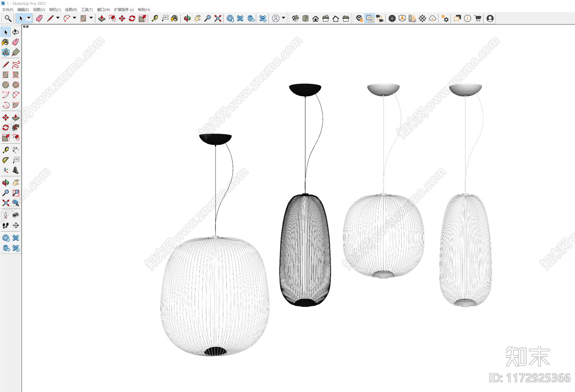Click the checkered sphere icon

coord(423,18)
